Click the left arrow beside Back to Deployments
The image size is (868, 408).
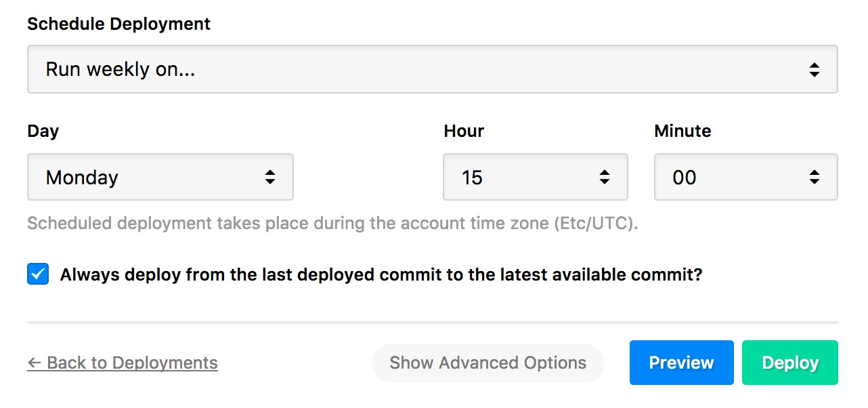point(34,363)
